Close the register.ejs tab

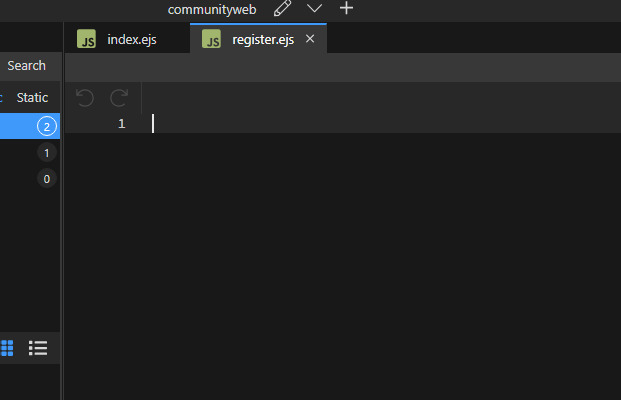[310, 39]
